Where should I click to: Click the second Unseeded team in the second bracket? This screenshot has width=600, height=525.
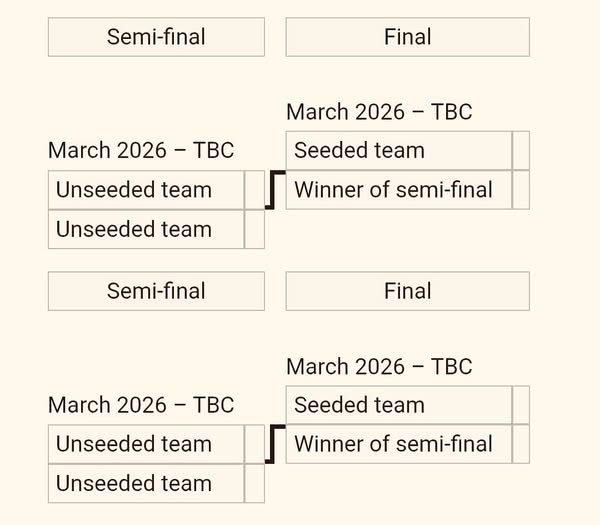pos(145,483)
